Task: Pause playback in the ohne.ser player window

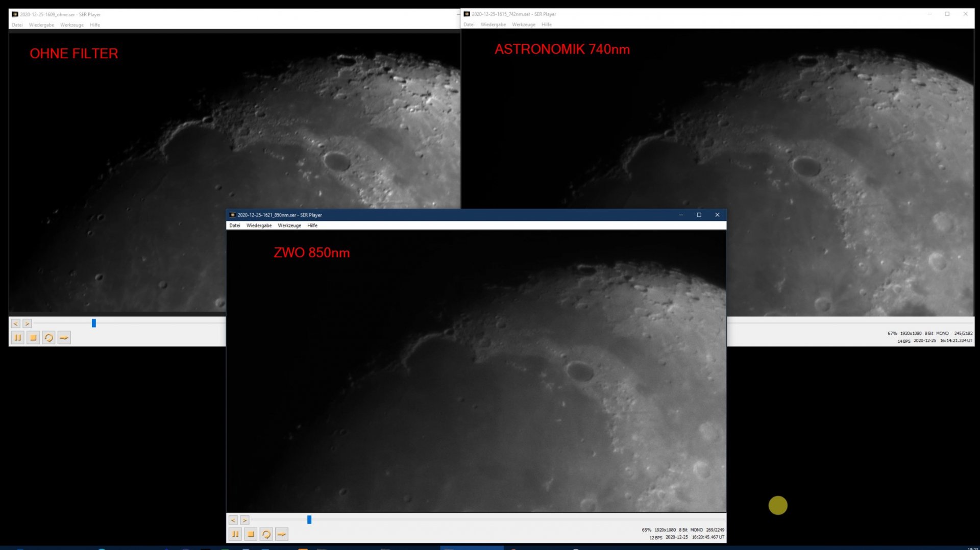Action: pos(18,337)
